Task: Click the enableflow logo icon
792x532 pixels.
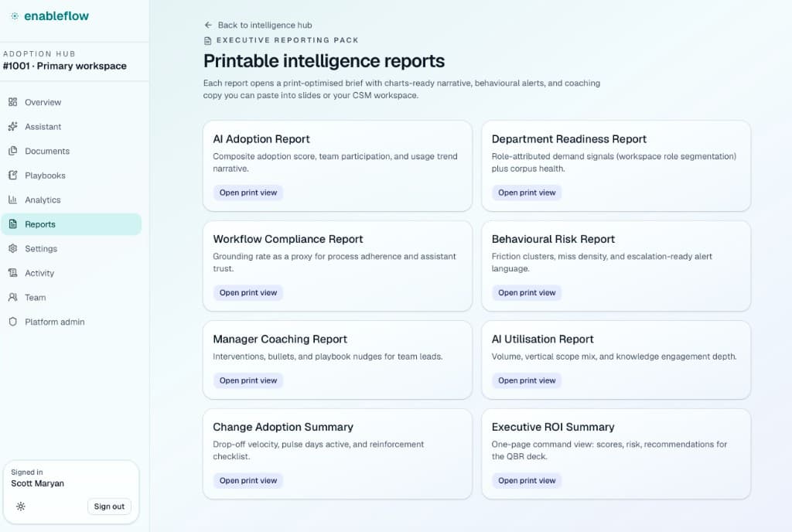Action: point(15,16)
